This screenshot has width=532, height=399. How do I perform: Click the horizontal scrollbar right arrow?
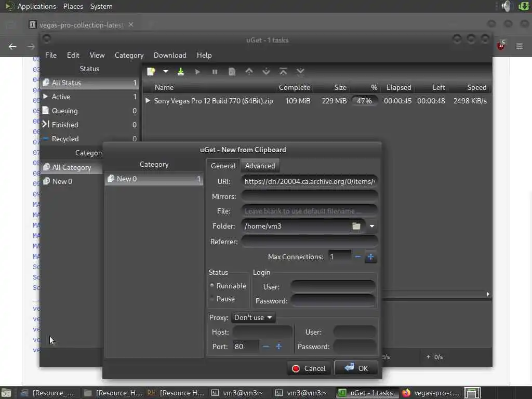(x=487, y=294)
